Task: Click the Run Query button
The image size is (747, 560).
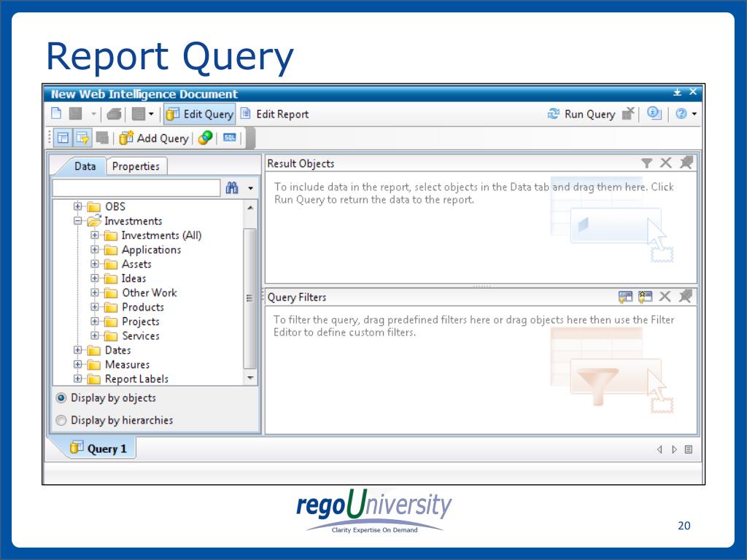Action: click(581, 114)
